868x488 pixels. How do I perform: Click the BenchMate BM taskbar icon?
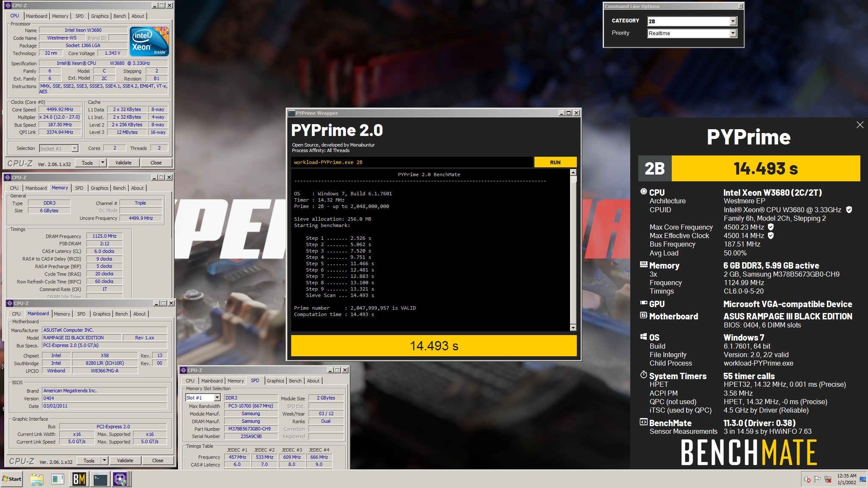click(x=79, y=479)
